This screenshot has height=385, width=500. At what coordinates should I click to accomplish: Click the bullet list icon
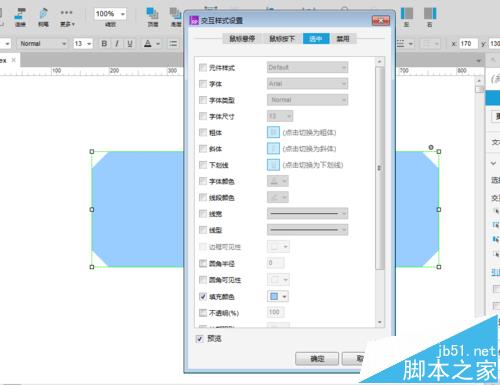click(173, 44)
